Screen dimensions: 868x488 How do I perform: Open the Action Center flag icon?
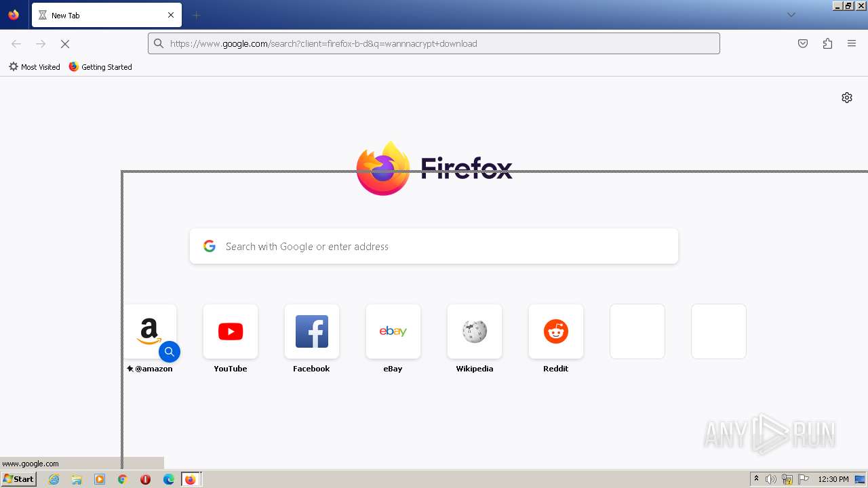[804, 479]
